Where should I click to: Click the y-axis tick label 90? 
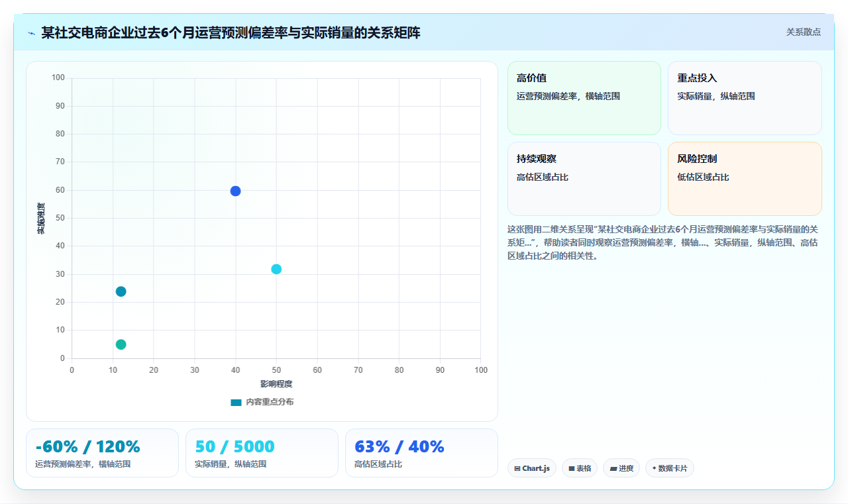pyautogui.click(x=60, y=106)
